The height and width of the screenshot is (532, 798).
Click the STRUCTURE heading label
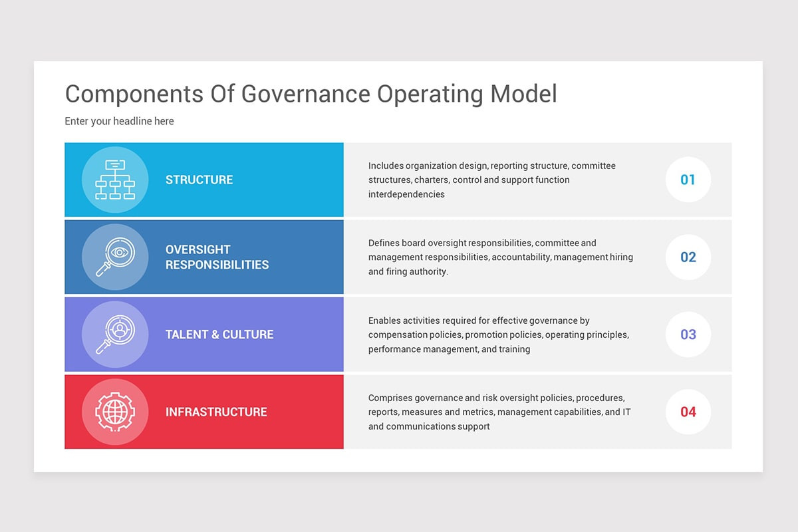click(x=199, y=180)
